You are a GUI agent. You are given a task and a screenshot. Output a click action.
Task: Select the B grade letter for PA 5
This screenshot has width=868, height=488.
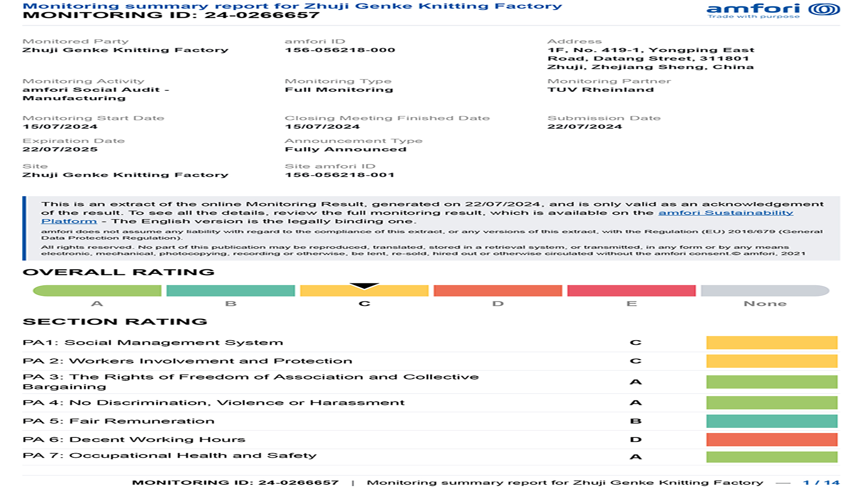coord(636,421)
